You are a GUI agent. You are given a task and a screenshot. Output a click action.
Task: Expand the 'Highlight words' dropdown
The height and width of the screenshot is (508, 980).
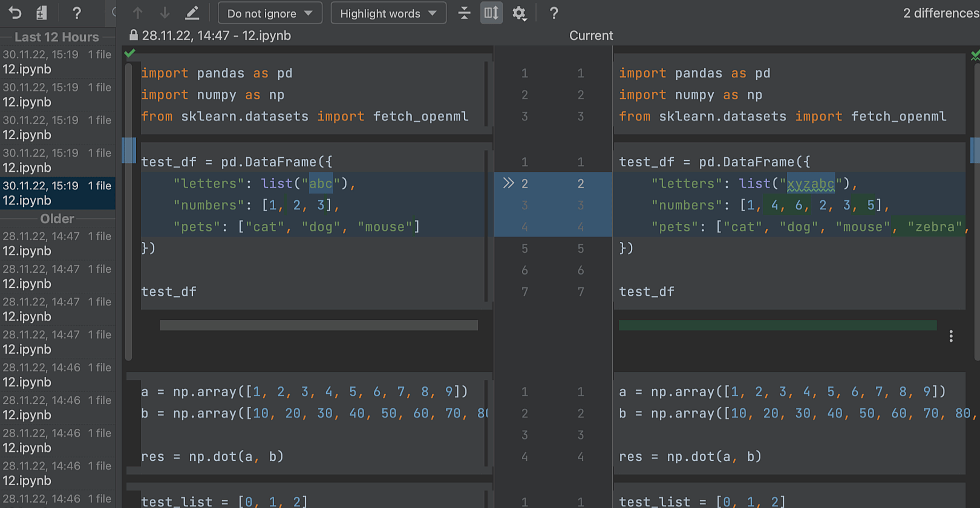point(388,13)
